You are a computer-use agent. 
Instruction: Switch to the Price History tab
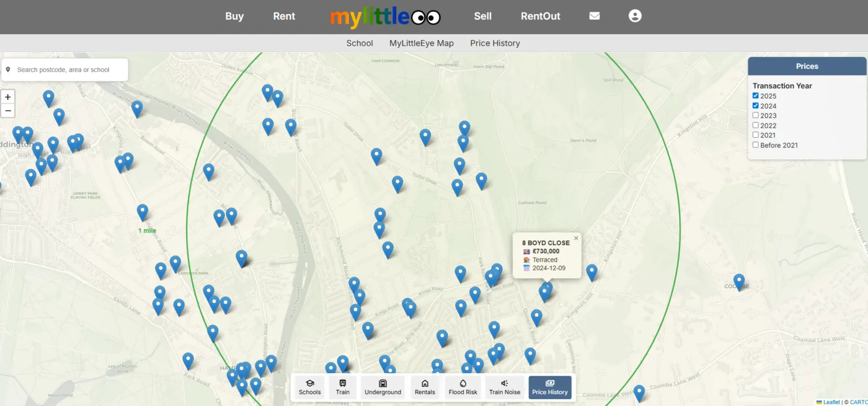[495, 43]
